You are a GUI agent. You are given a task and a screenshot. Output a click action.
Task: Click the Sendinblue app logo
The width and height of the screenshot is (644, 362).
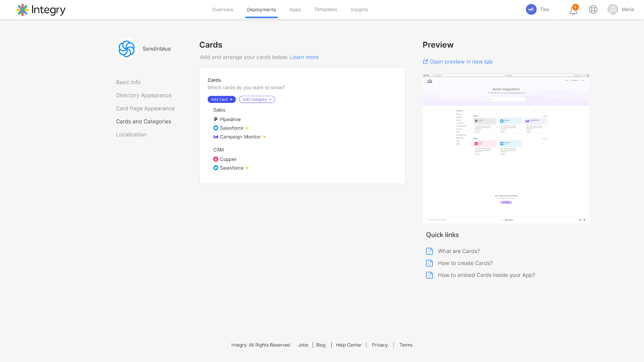click(x=127, y=49)
